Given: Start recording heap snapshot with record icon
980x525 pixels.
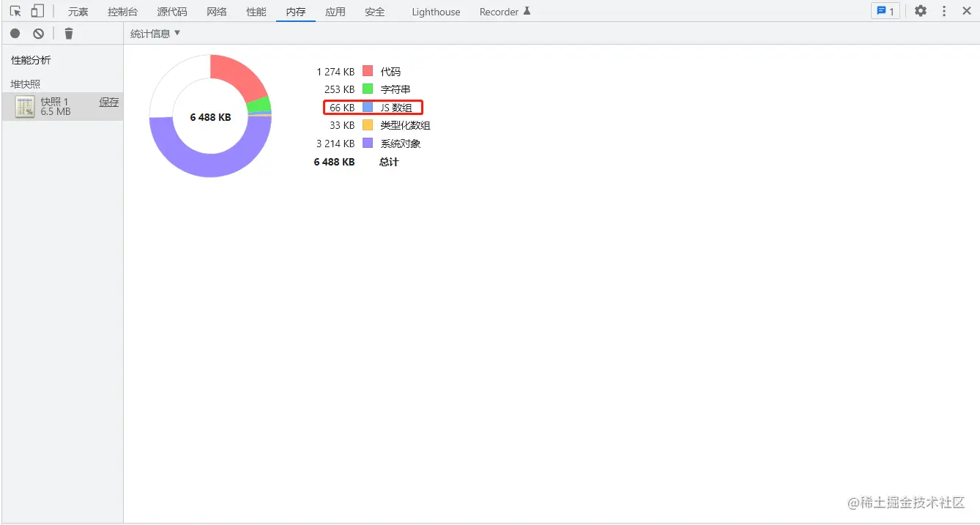Looking at the screenshot, I should click(x=15, y=34).
